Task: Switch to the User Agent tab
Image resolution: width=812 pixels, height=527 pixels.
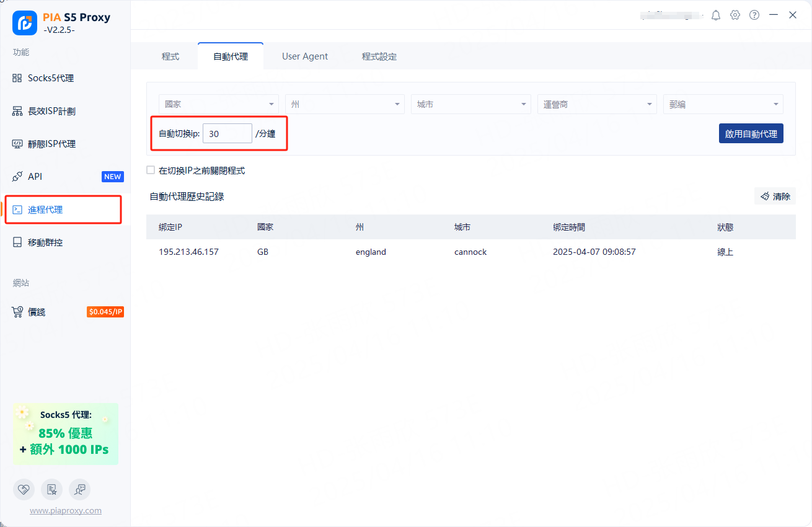Action: pos(305,56)
